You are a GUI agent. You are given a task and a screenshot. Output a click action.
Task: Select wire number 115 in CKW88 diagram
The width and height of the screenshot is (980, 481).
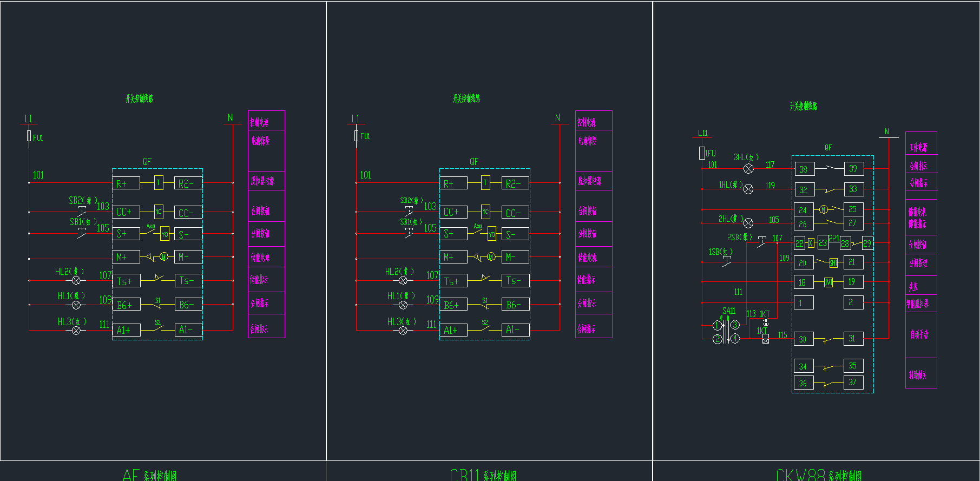pos(782,335)
